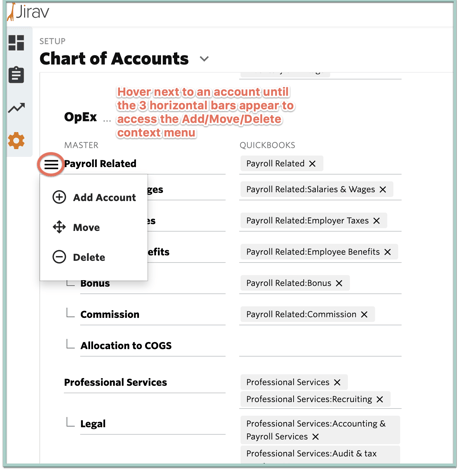Click the SETUP breadcrumb label
This screenshot has width=460, height=470.
[x=52, y=41]
